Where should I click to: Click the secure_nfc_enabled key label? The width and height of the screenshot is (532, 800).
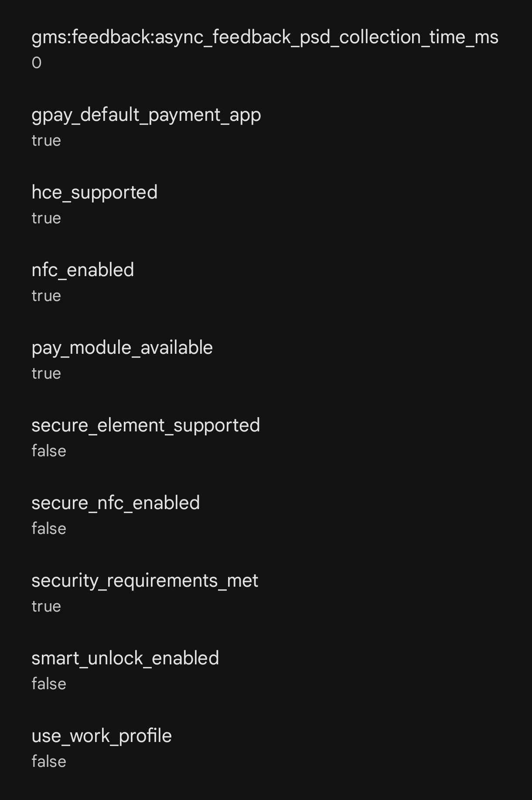(x=116, y=503)
